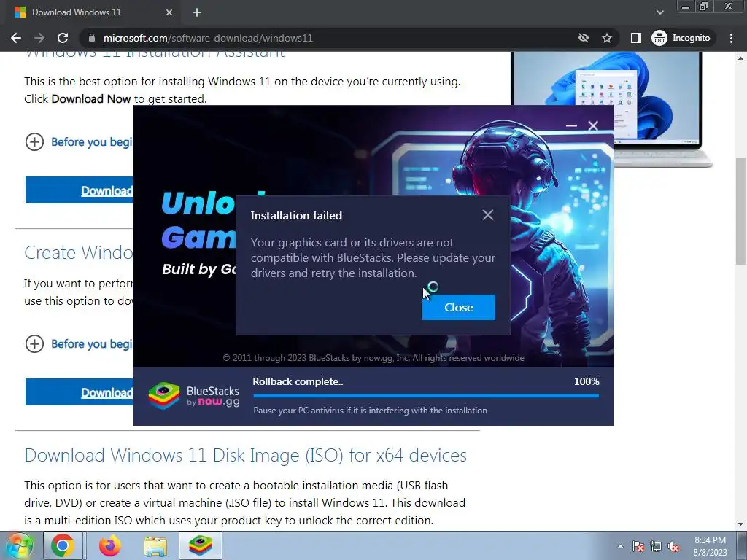Close the BlueStacks installer window

593,125
